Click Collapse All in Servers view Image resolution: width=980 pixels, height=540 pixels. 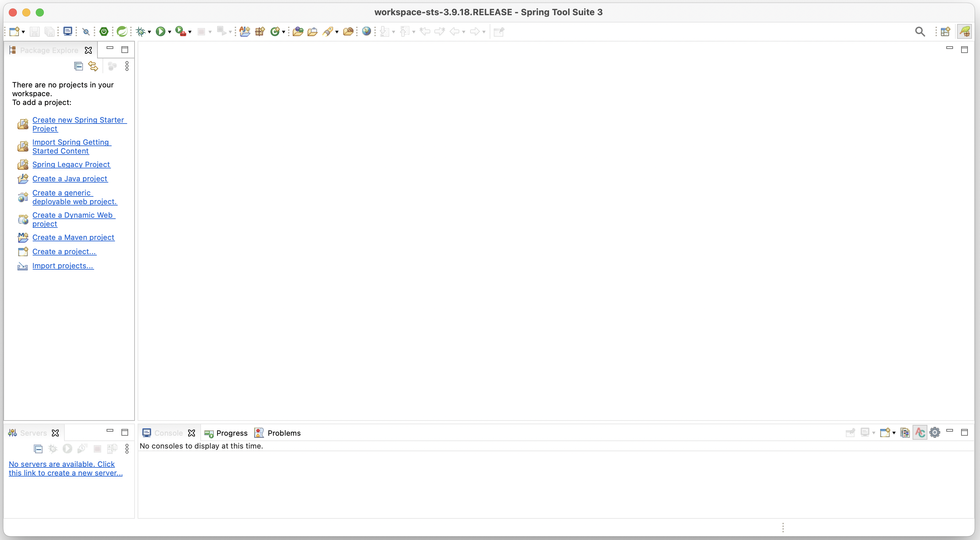tap(38, 449)
